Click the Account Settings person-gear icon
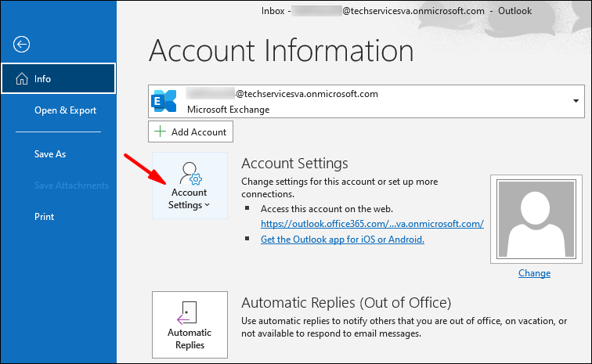The image size is (592, 364). [190, 174]
